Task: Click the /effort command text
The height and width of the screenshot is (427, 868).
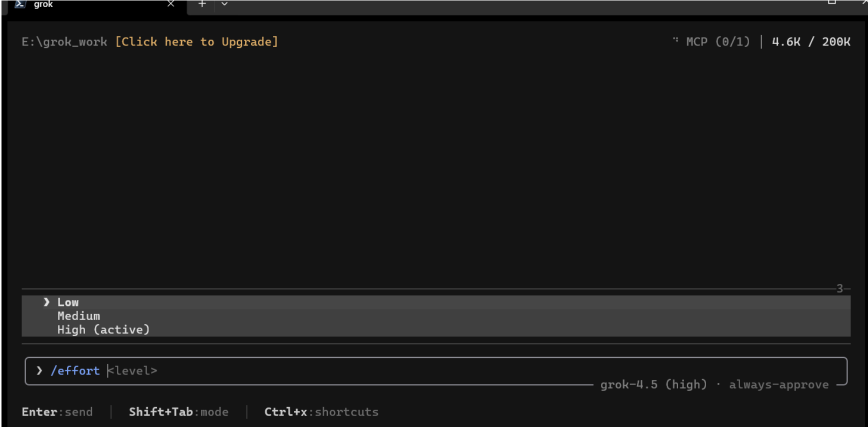Action: (75, 370)
